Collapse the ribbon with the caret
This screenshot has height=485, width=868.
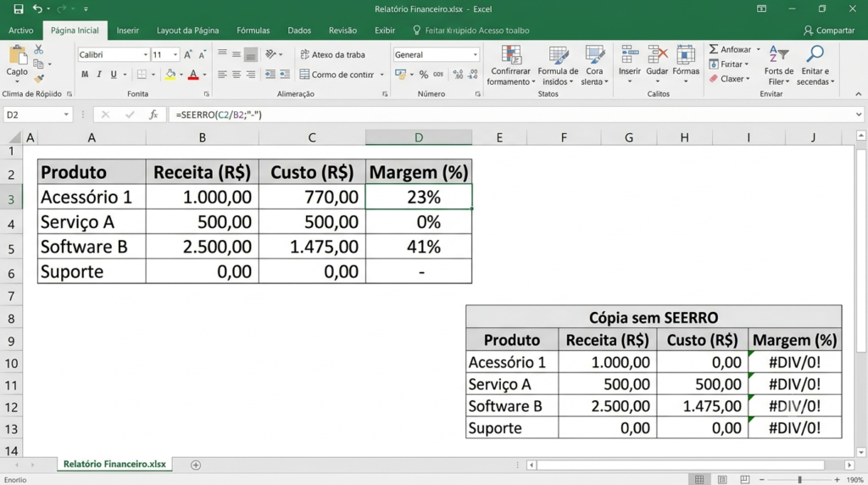(859, 94)
